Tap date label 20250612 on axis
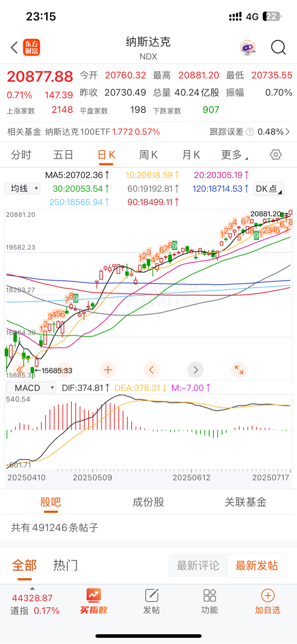The width and height of the screenshot is (297, 644). click(x=191, y=477)
